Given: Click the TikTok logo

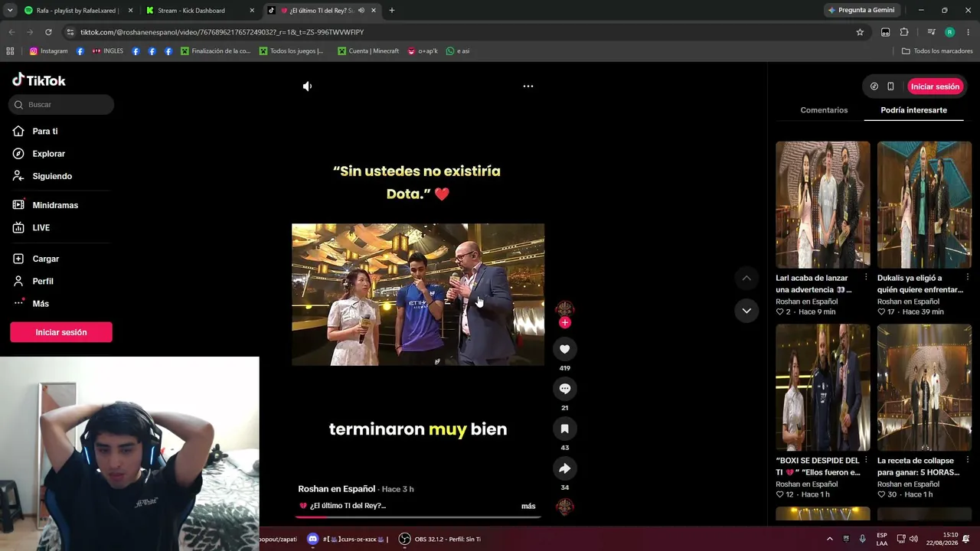Looking at the screenshot, I should coord(39,80).
